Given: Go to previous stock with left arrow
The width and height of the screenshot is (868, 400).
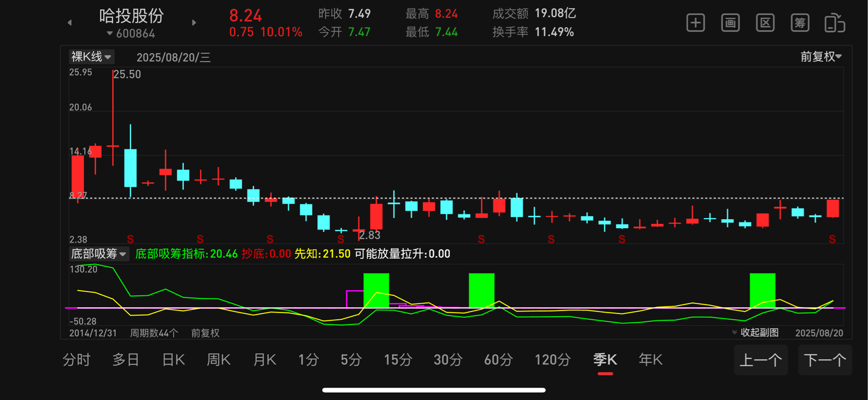Looking at the screenshot, I should point(69,23).
